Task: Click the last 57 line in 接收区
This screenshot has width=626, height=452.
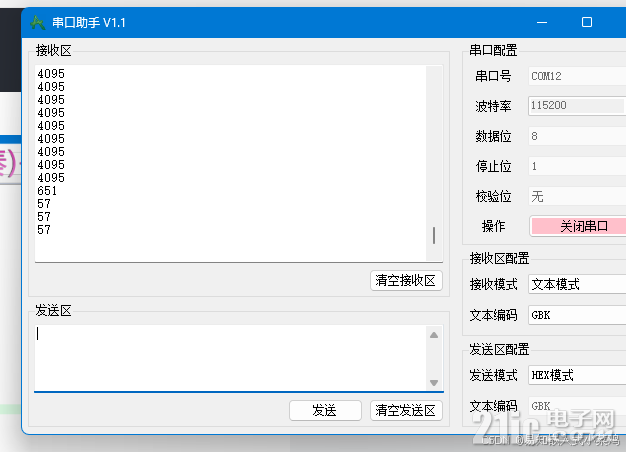Action: click(44, 230)
